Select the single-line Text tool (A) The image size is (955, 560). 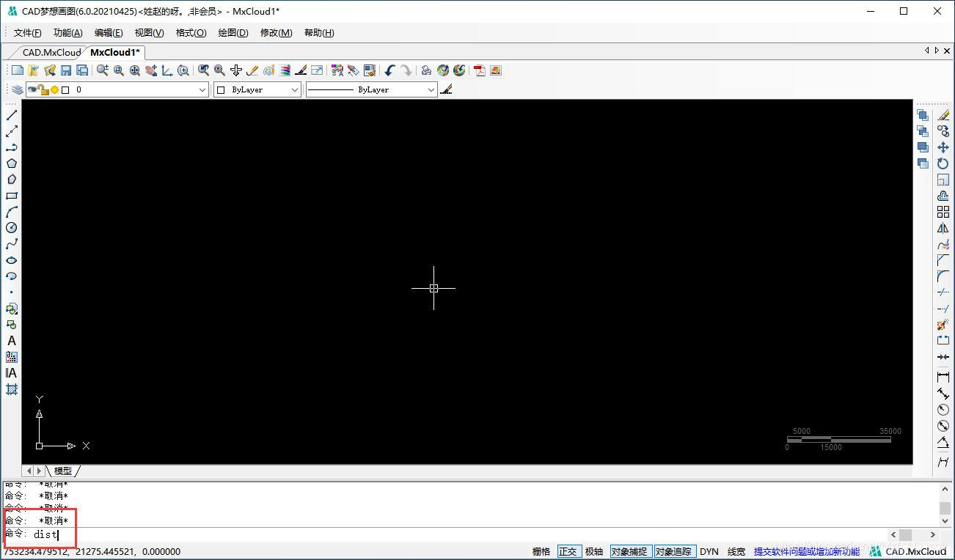pos(12,341)
